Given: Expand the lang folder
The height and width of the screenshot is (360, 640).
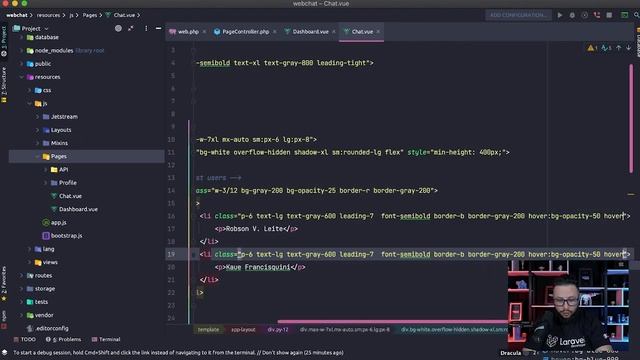Looking at the screenshot, I should [x=29, y=249].
